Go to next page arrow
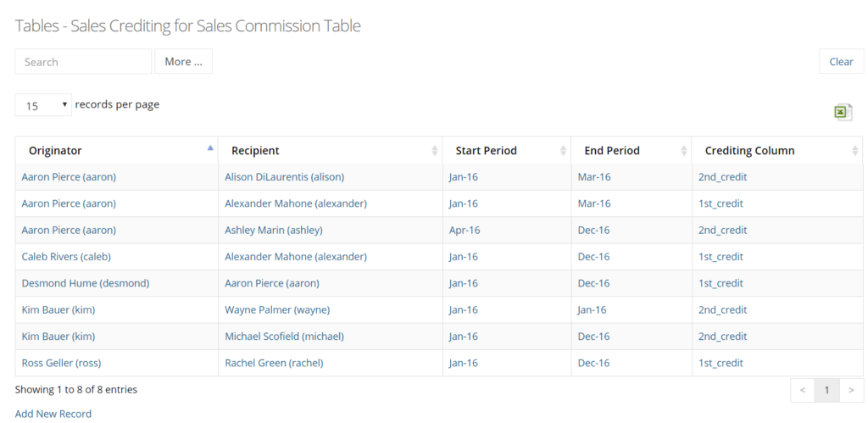Screen dimensions: 868x423 [851, 390]
